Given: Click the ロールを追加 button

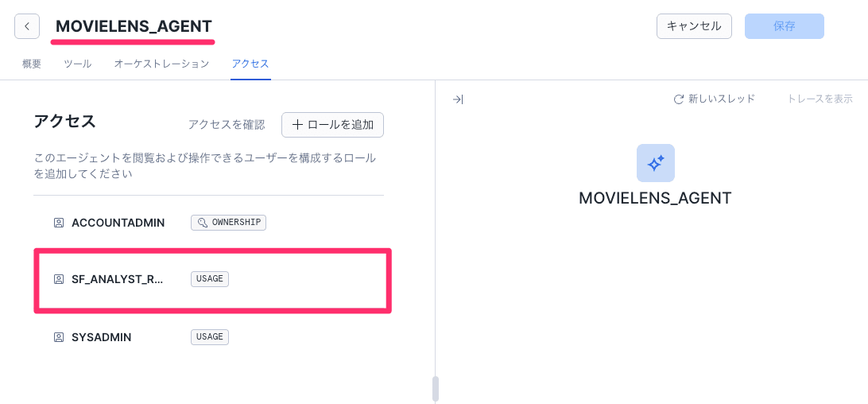Looking at the screenshot, I should [332, 125].
